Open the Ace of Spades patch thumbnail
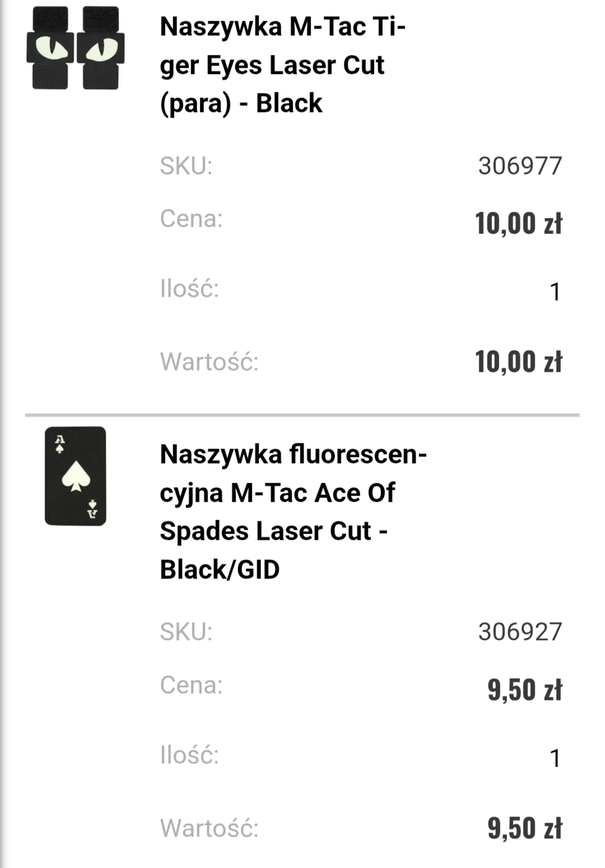The height and width of the screenshot is (868, 605). point(76,476)
